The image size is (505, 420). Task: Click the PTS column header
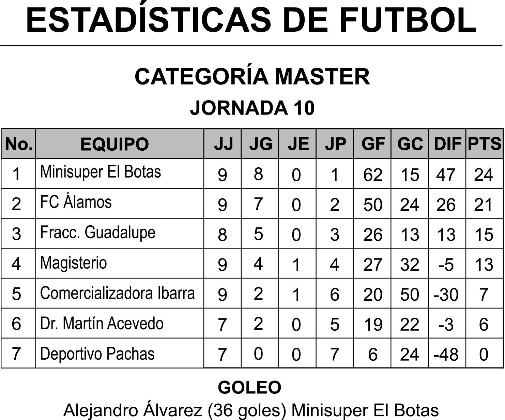pyautogui.click(x=484, y=144)
